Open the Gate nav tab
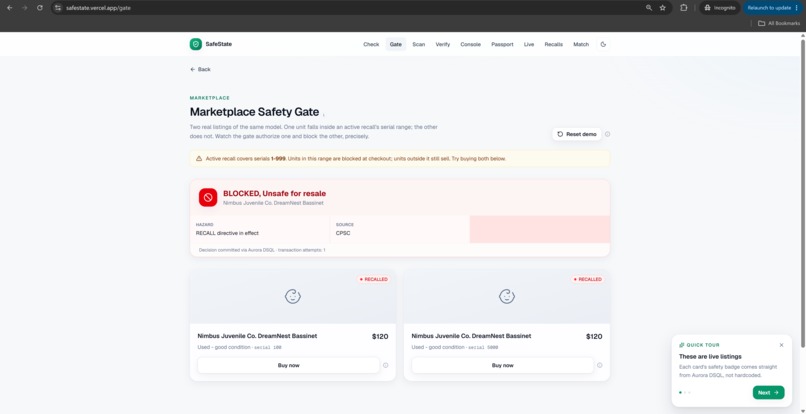 point(396,44)
